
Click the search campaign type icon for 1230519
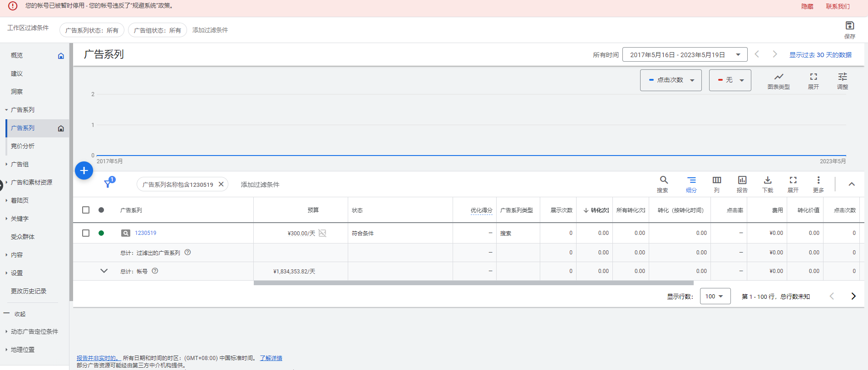click(126, 233)
